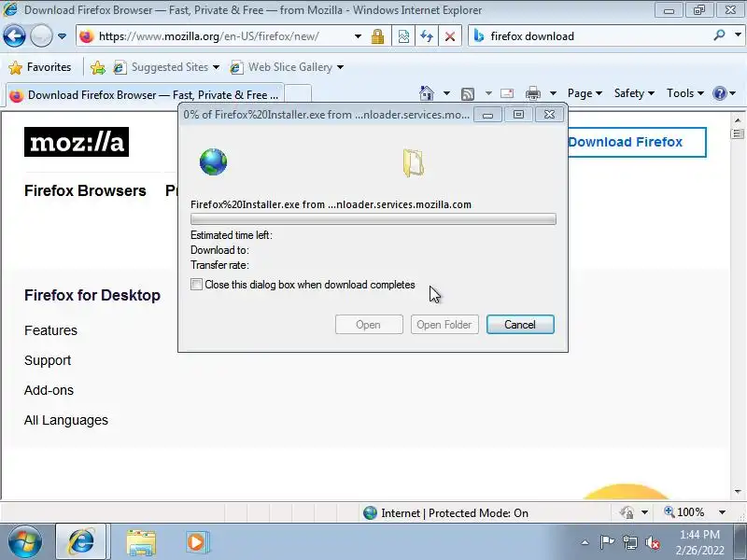Open the Web Slice Gallery dropdown arrow
The width and height of the screenshot is (747, 560).
coord(340,67)
